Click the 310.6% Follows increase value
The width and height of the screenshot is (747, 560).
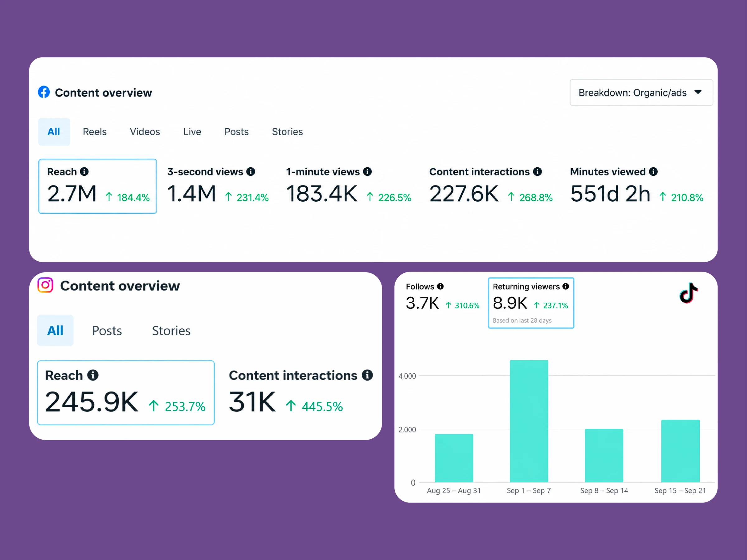[467, 306]
